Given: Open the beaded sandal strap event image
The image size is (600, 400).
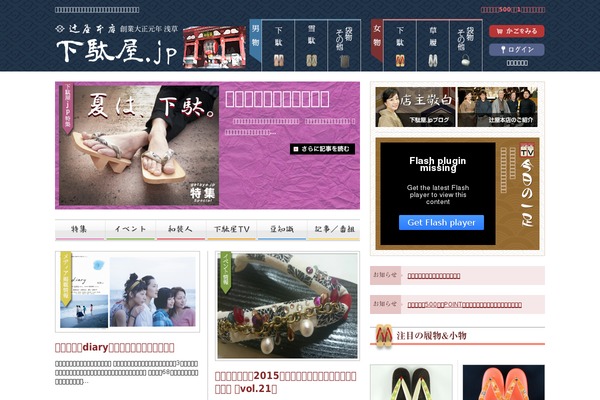Looking at the screenshot, I should [x=287, y=305].
